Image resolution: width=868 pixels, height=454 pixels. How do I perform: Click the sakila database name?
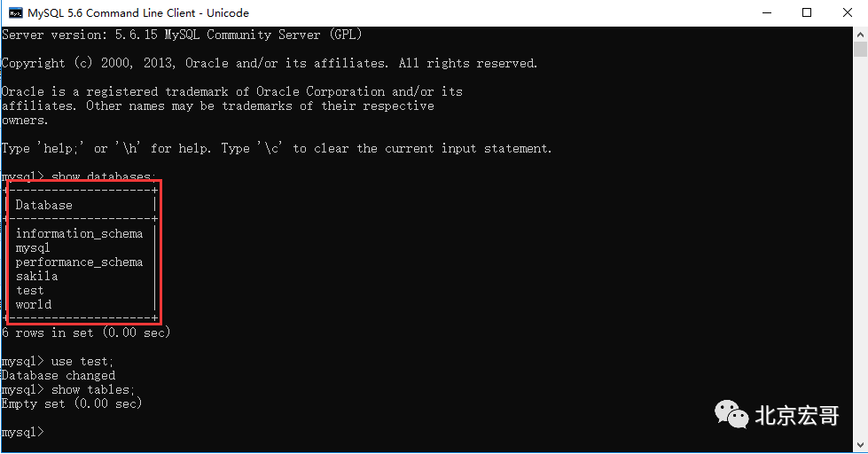click(36, 276)
